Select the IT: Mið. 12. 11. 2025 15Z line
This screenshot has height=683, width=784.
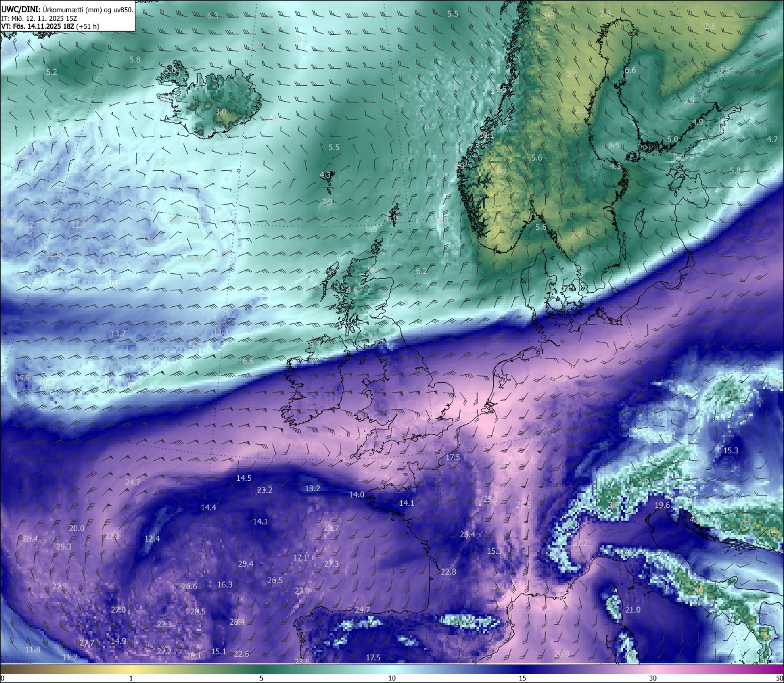[x=39, y=18]
